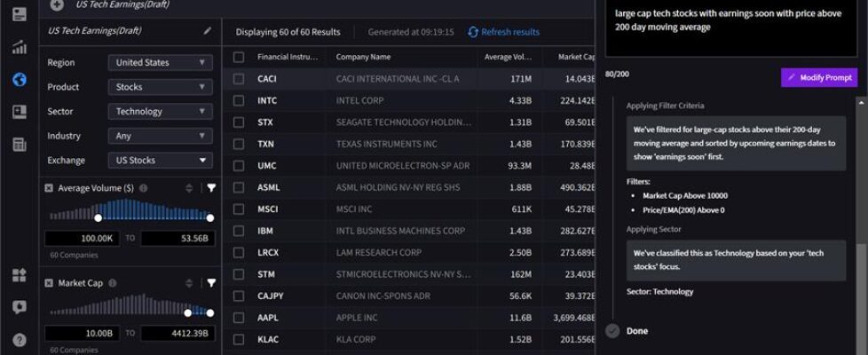Open the calculator icon in the sidebar
The height and width of the screenshot is (355, 868).
click(x=20, y=145)
